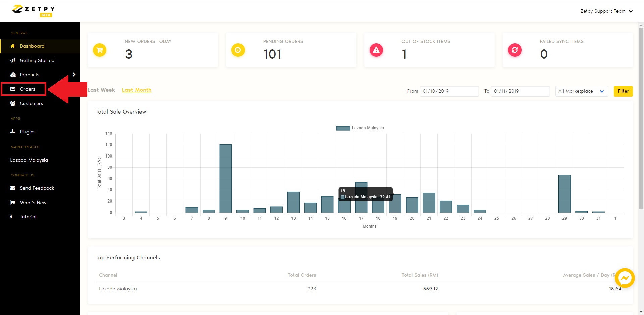This screenshot has height=315, width=644.
Task: Click the Getting Started paper plane icon
Action: pyautogui.click(x=13, y=60)
